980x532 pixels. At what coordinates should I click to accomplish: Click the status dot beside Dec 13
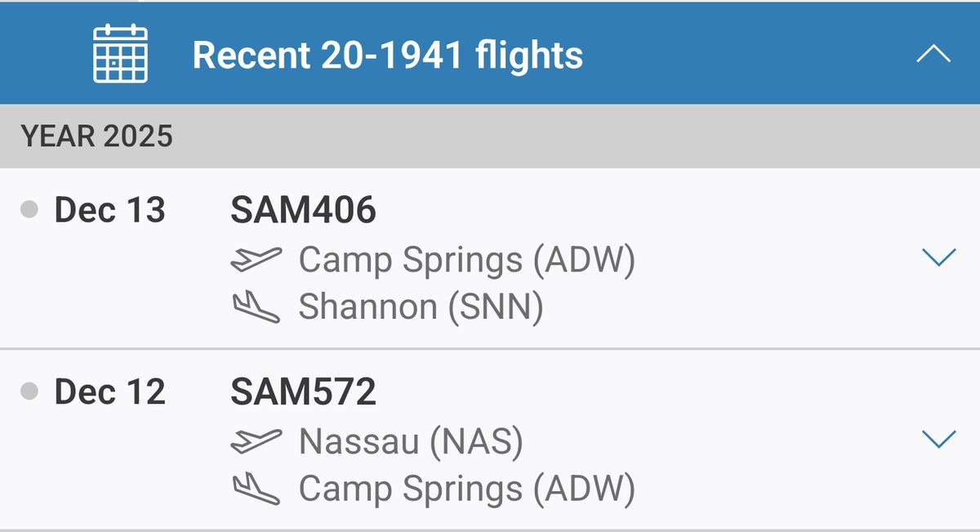30,210
